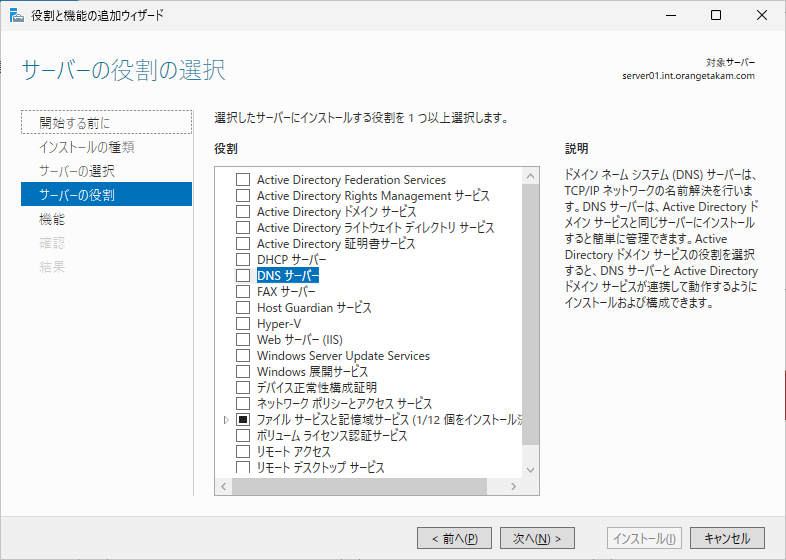The height and width of the screenshot is (560, 786).
Task: Click the scroll right arrow of role list
Action: pyautogui.click(x=513, y=486)
